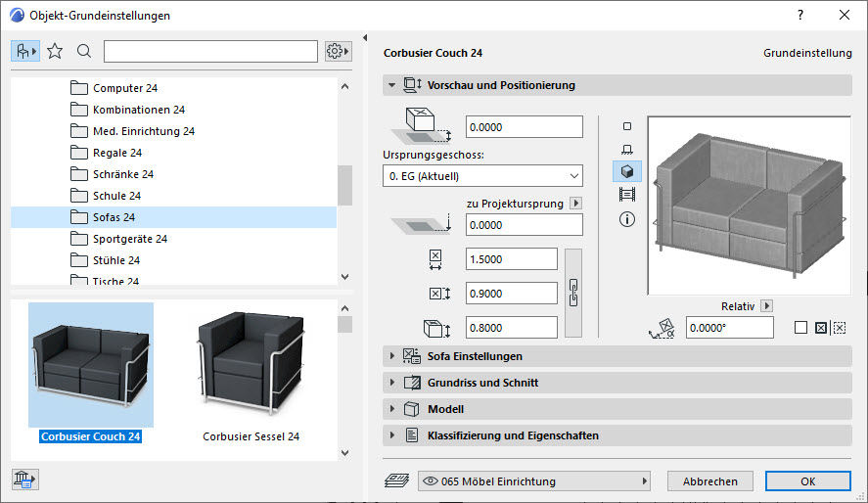Toggle the dashed mirror option
The width and height of the screenshot is (868, 503).
tap(840, 328)
